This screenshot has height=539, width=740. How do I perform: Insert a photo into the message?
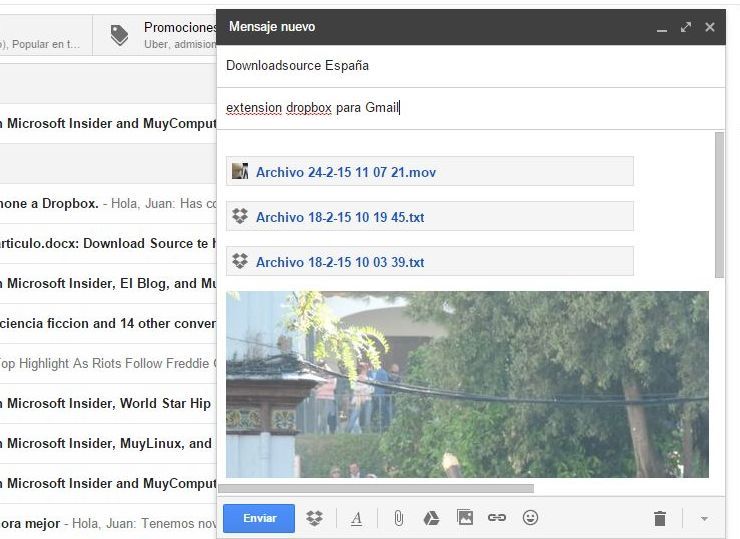[465, 517]
